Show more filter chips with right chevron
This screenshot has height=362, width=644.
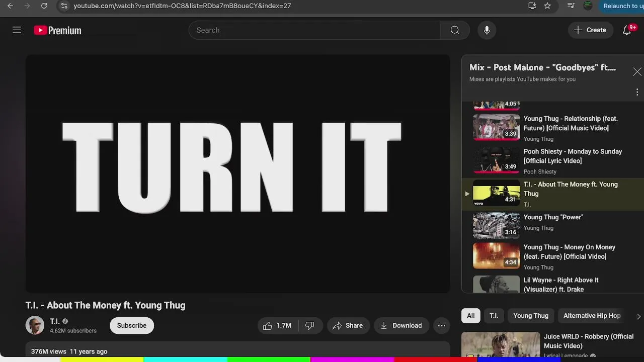tap(638, 316)
